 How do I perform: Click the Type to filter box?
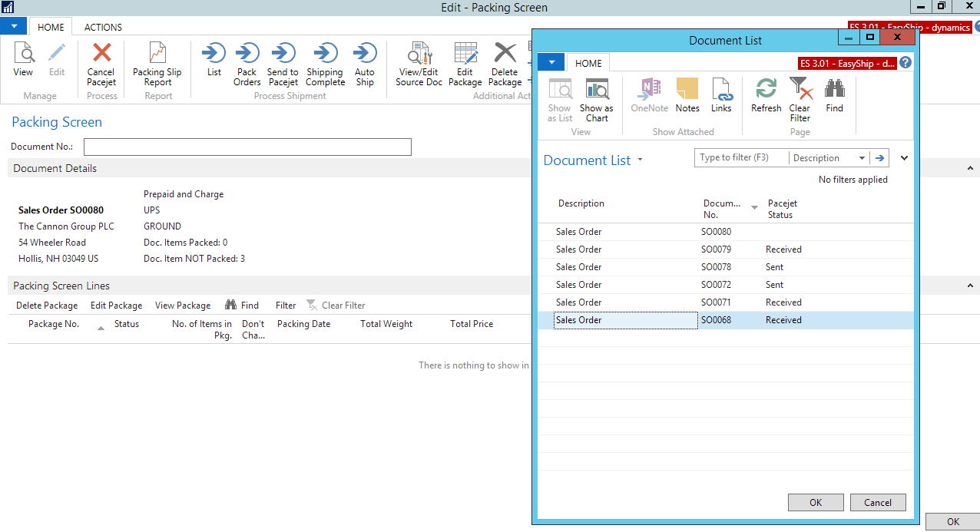point(742,158)
